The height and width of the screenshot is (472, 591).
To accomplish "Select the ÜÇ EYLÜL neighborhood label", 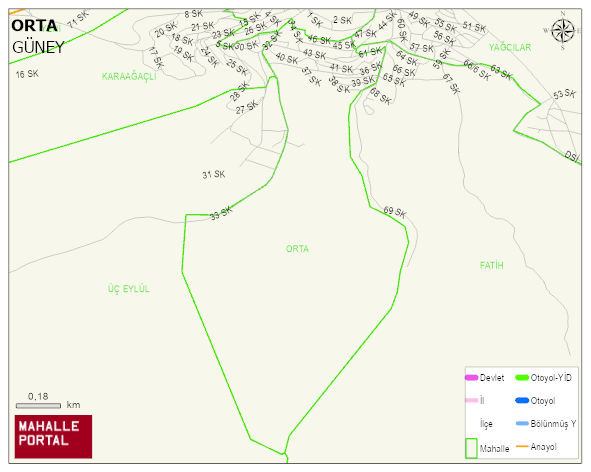I will [x=129, y=289].
